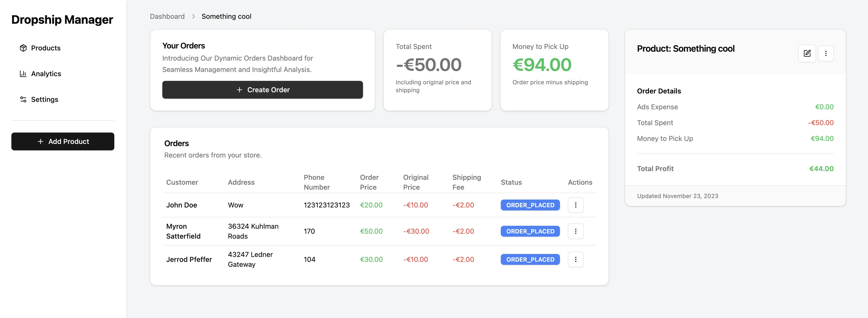
Task: Open the Analytics menu item
Action: (x=46, y=74)
